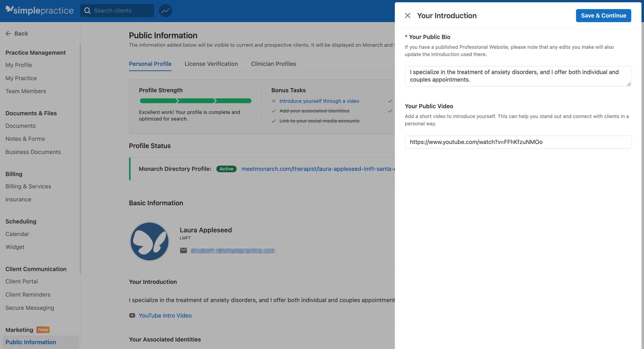This screenshot has width=644, height=349.
Task: Open Documents in sidebar
Action: (x=21, y=126)
